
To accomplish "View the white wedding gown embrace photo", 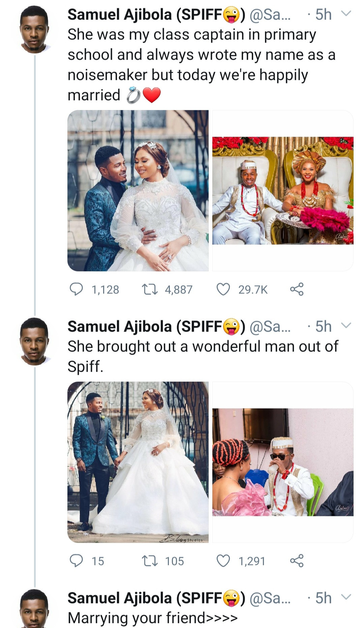I will (138, 191).
